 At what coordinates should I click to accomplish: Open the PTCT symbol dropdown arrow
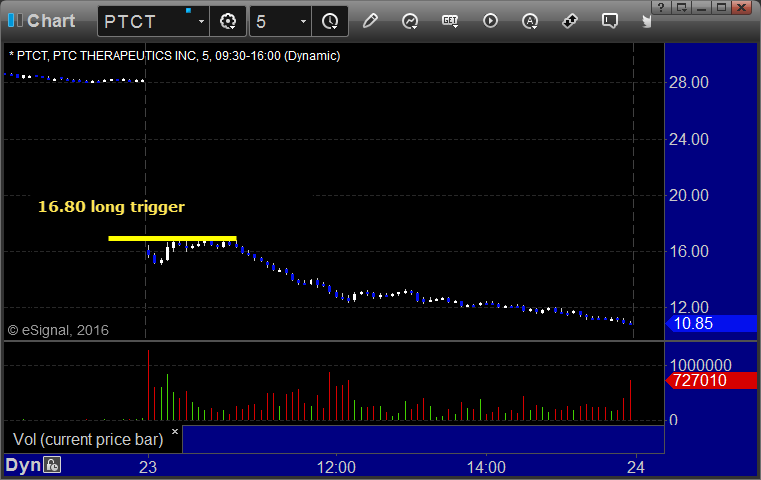[201, 22]
